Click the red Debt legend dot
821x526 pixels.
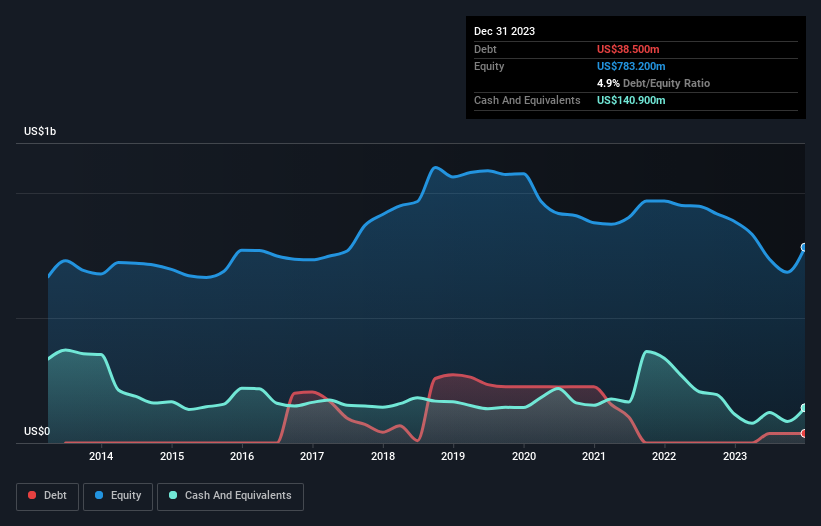(x=32, y=495)
